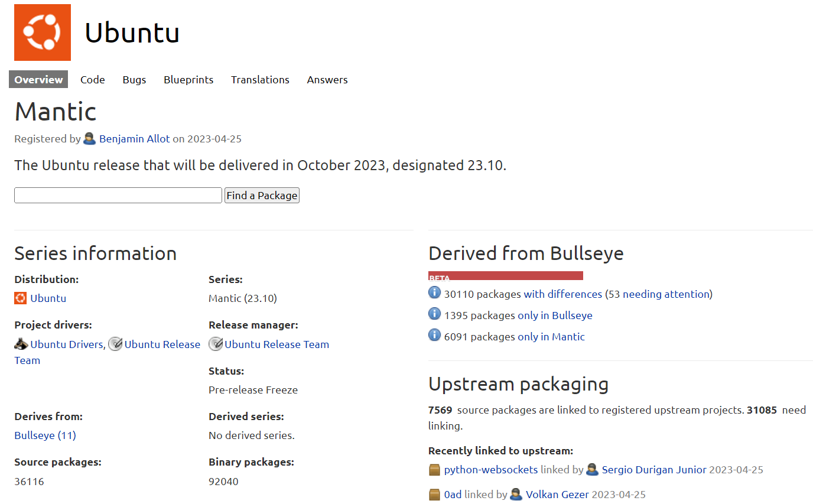Open Benjamin Allot profile link

(135, 139)
